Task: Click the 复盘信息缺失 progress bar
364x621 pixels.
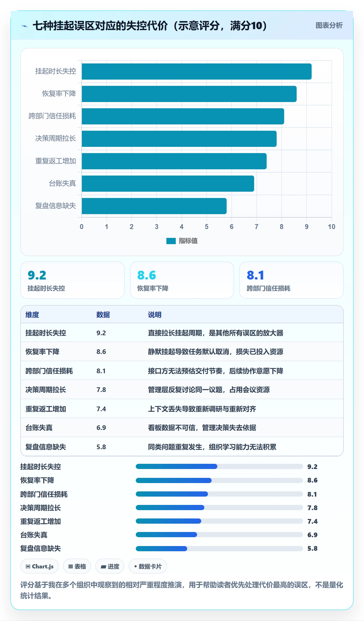Action: click(x=219, y=549)
